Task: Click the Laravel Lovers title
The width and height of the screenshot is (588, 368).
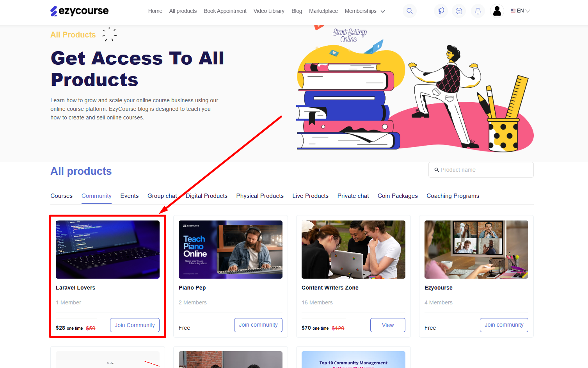Action: coord(75,288)
